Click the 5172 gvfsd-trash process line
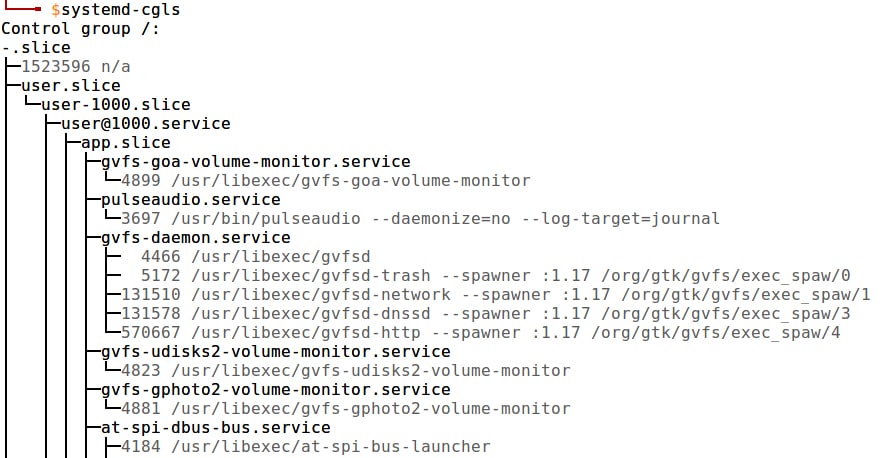 [x=495, y=276]
